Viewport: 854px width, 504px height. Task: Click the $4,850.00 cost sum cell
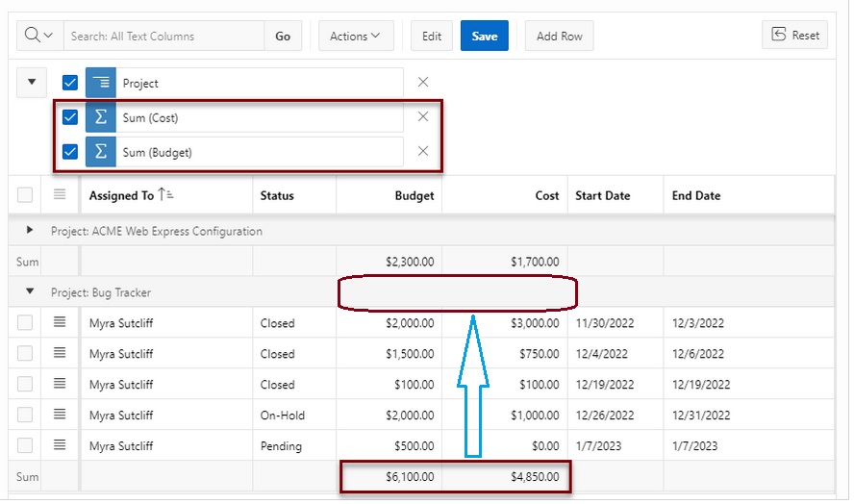pos(505,476)
